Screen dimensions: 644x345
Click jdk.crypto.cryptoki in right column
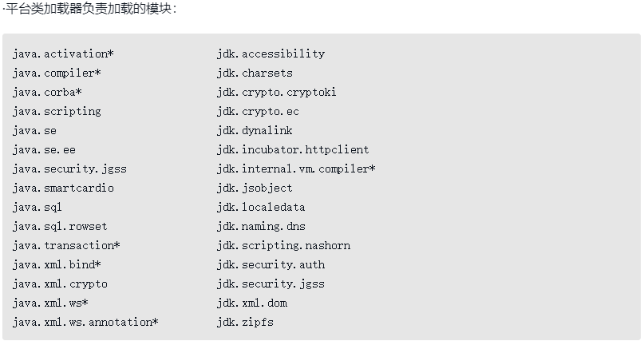(276, 92)
